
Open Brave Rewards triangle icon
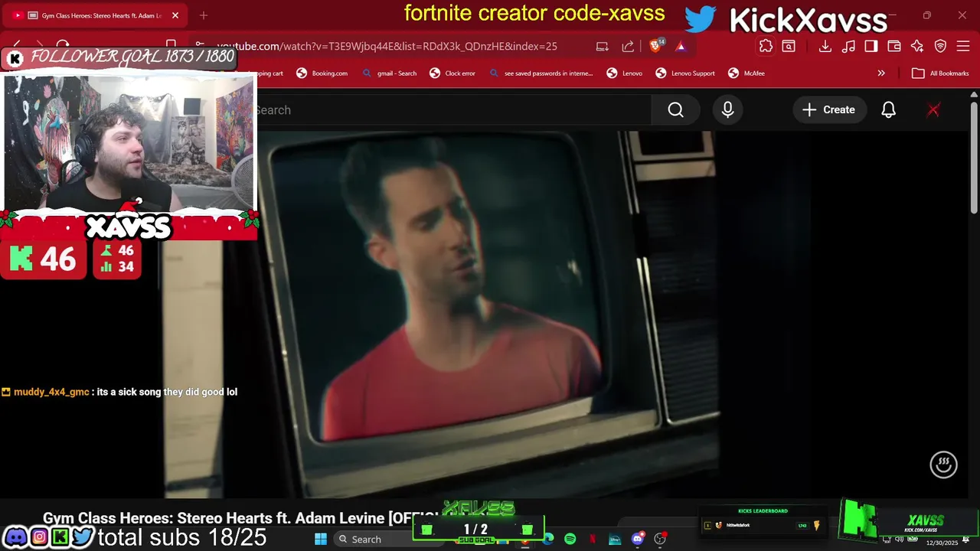681,46
